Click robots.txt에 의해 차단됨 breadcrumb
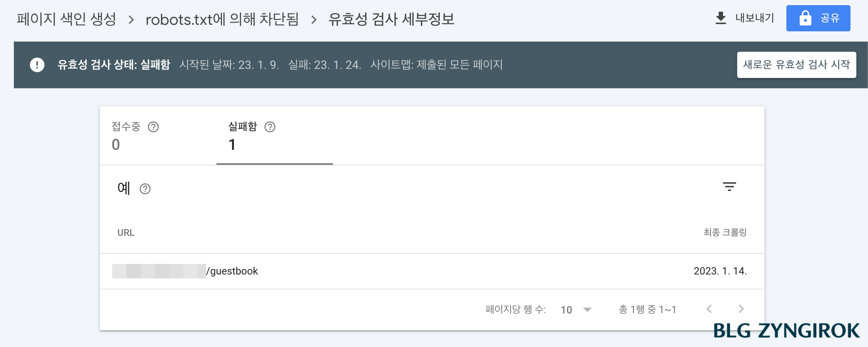The image size is (868, 347). tap(222, 20)
